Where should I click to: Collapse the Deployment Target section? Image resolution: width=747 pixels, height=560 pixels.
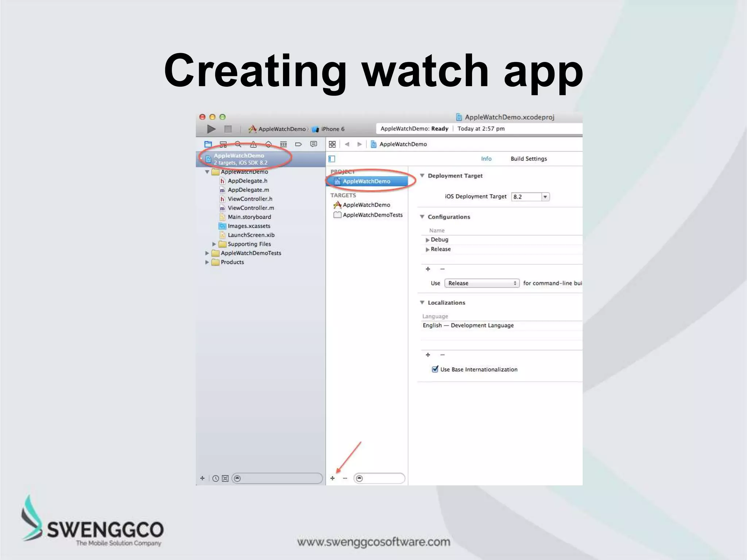click(422, 176)
